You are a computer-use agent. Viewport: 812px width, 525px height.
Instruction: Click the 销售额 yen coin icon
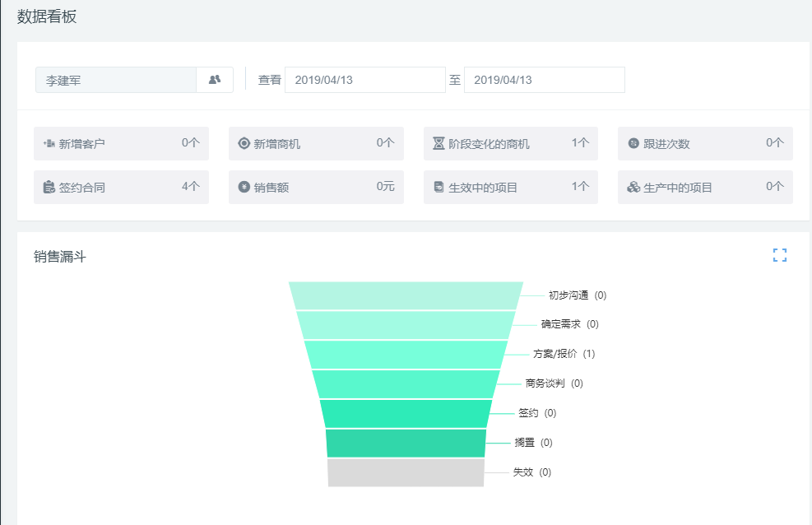pyautogui.click(x=244, y=187)
